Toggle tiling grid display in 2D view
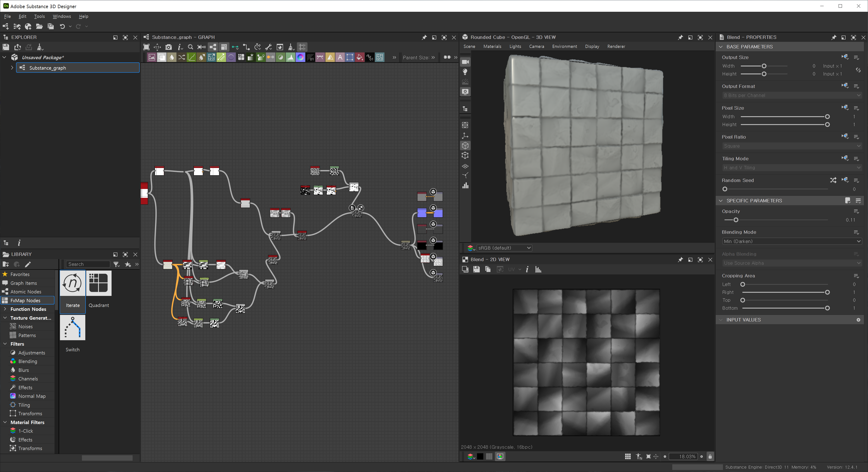This screenshot has height=472, width=868. (627, 456)
